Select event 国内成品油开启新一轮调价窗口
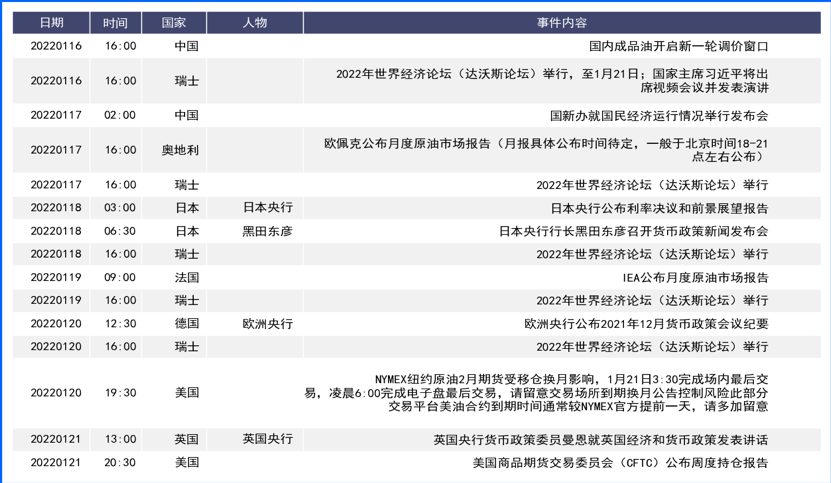 678,46
